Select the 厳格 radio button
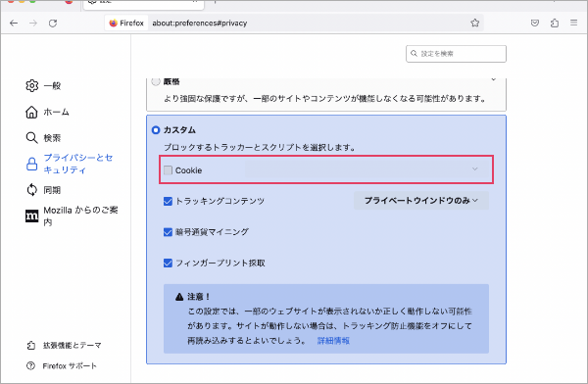Image resolution: width=588 pixels, height=384 pixels. (156, 81)
